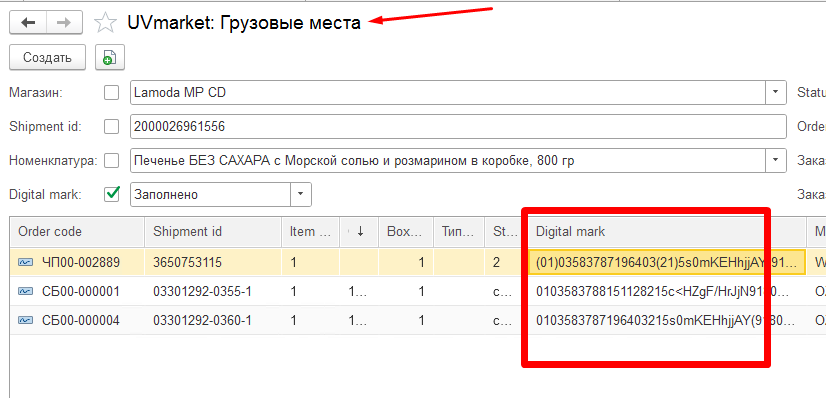The width and height of the screenshot is (826, 398).
Task: Open the ЧП00-002889 row document icon
Action: click(26, 262)
